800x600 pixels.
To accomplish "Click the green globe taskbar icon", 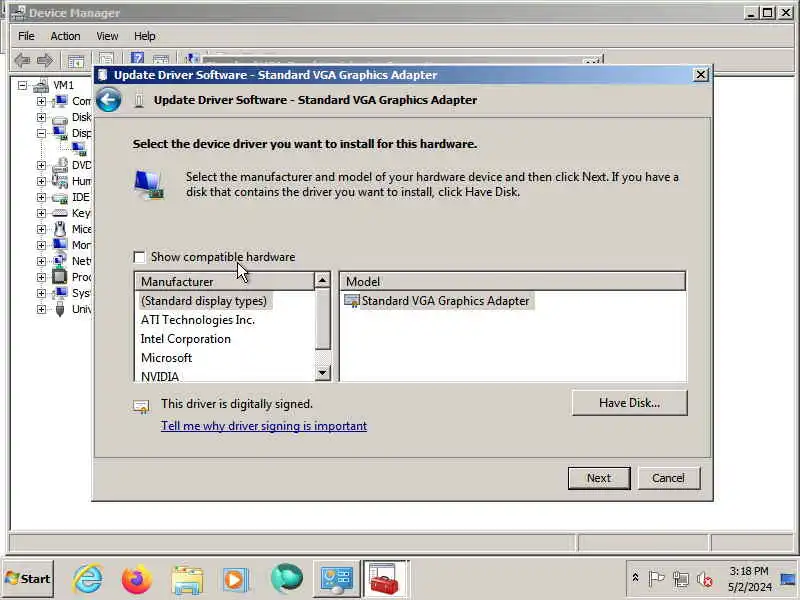I will 287,579.
